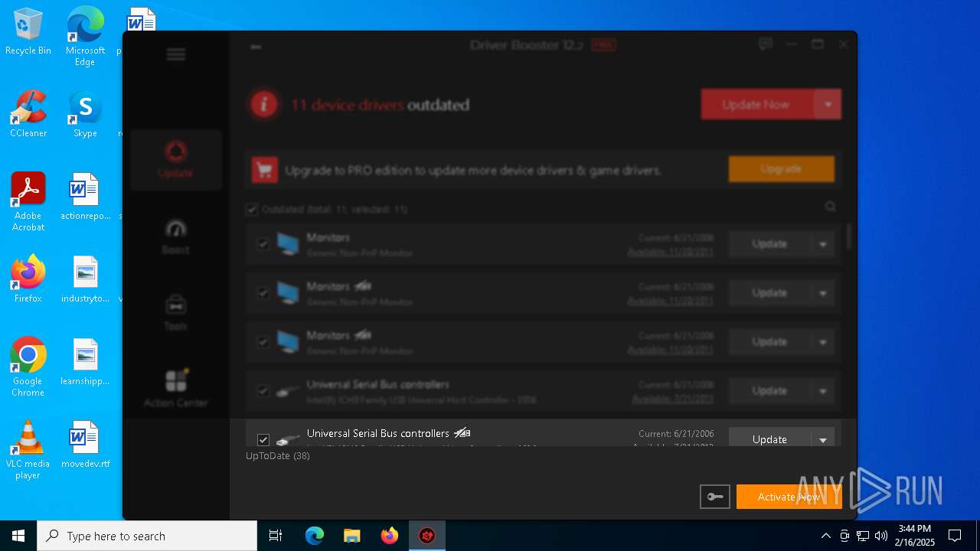Switch to the Update sidebar tab
This screenshot has height=551, width=980.
[x=176, y=160]
